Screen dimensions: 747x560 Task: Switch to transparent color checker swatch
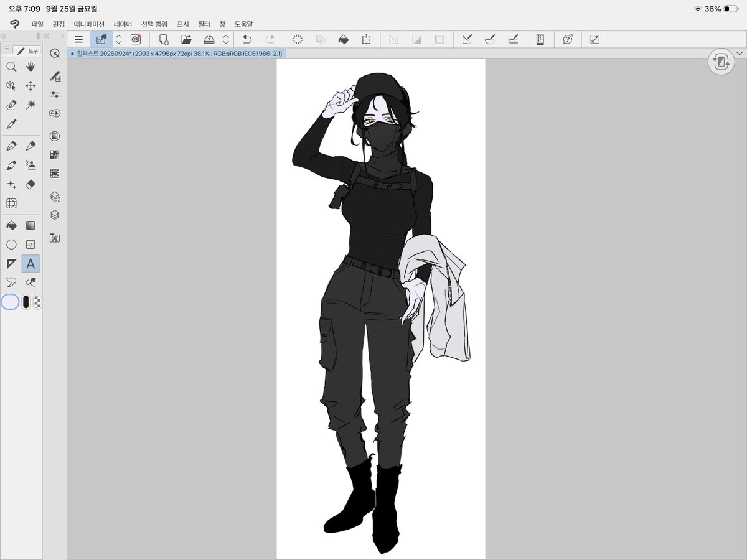[x=37, y=302]
